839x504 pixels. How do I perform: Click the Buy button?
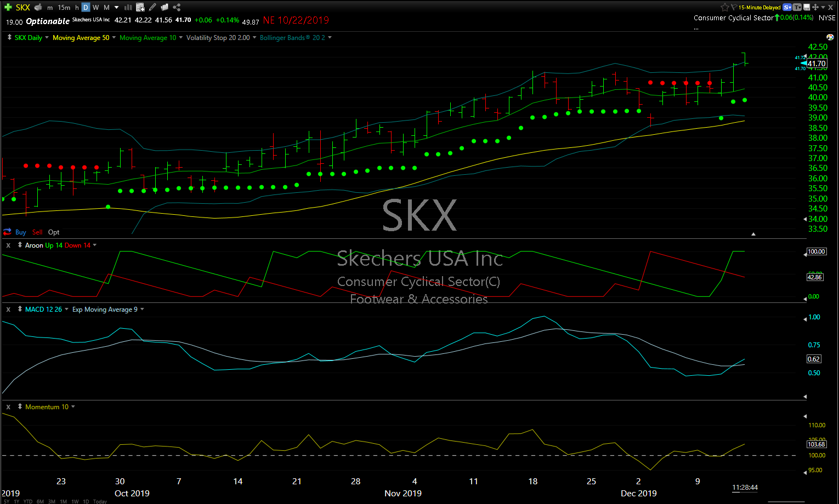[x=20, y=232]
